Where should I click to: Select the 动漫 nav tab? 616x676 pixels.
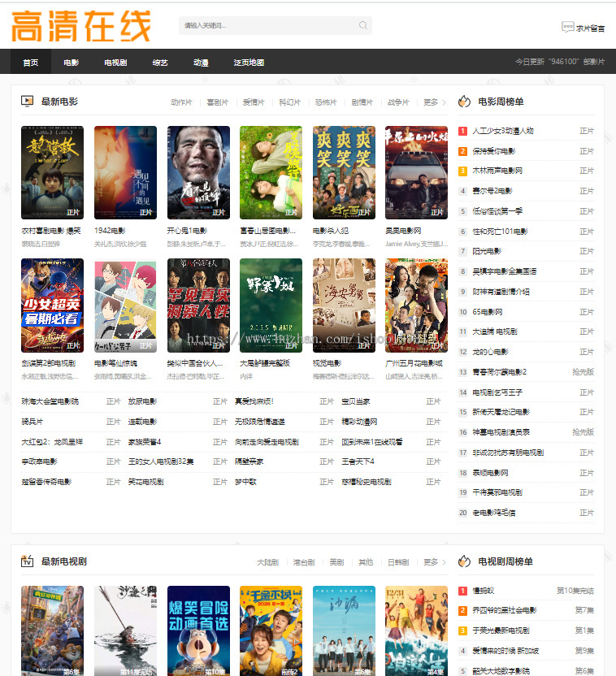tap(201, 63)
